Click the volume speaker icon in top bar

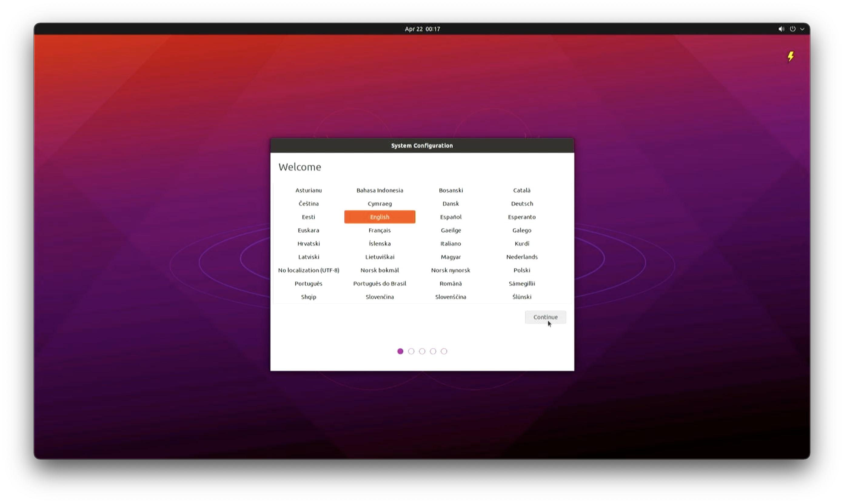click(x=781, y=29)
